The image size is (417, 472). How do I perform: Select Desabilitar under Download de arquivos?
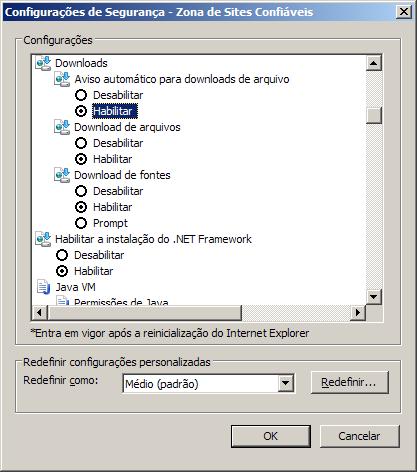81,143
